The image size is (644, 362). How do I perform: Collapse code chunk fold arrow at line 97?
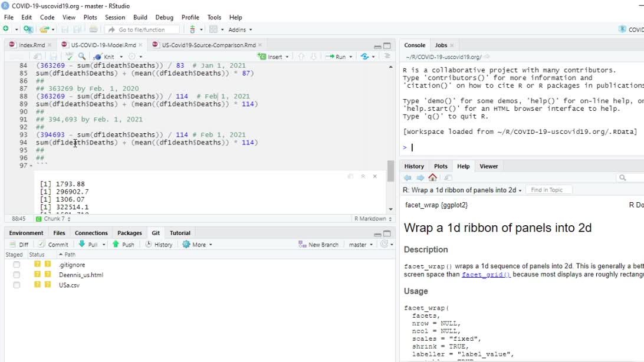pyautogui.click(x=31, y=166)
